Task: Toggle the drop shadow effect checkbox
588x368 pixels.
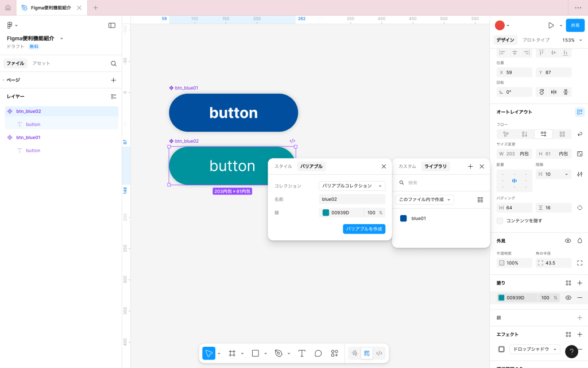Action: (501, 349)
